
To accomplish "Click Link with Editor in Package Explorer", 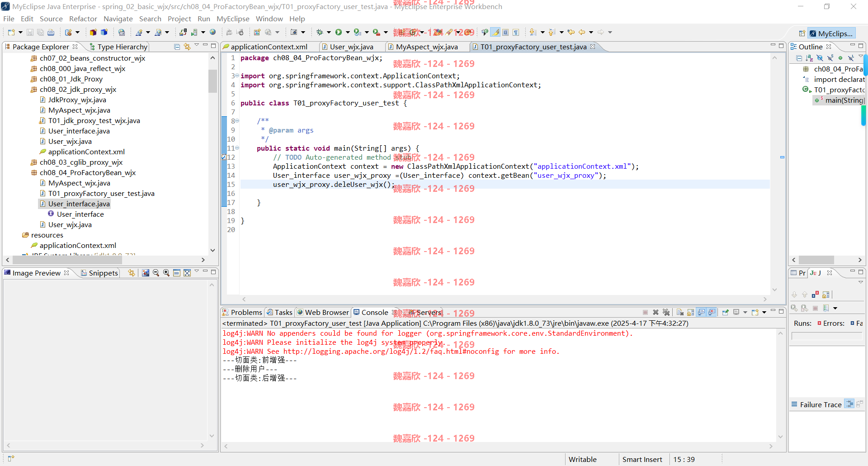I will [187, 47].
